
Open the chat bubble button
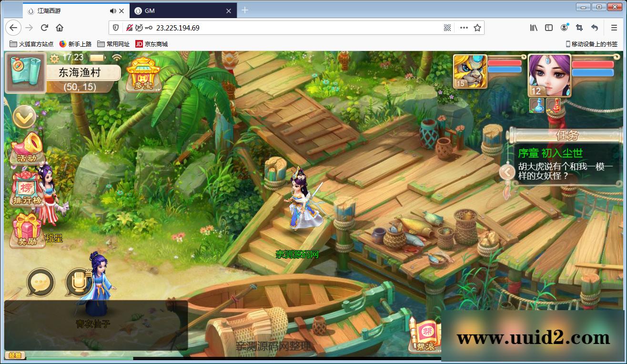point(40,282)
